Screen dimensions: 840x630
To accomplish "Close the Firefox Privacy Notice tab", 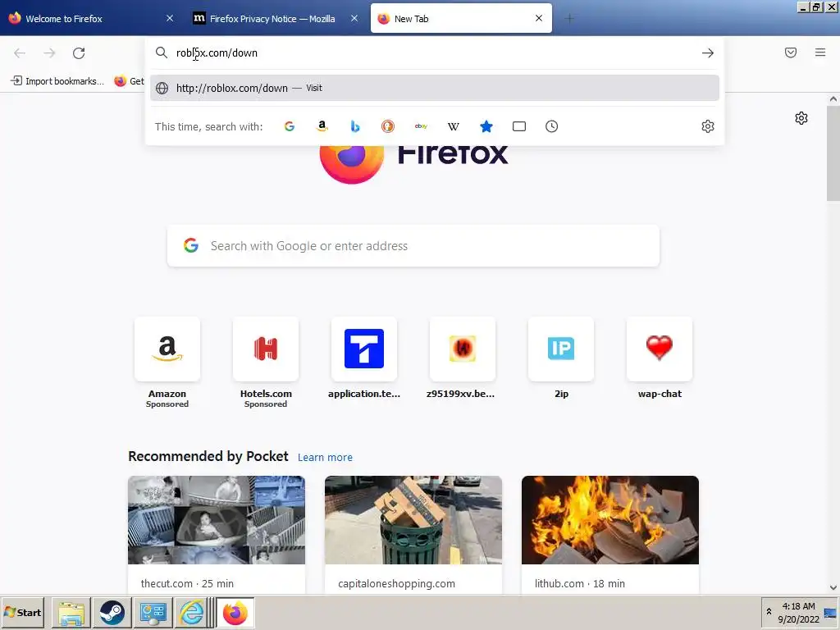I will [354, 18].
